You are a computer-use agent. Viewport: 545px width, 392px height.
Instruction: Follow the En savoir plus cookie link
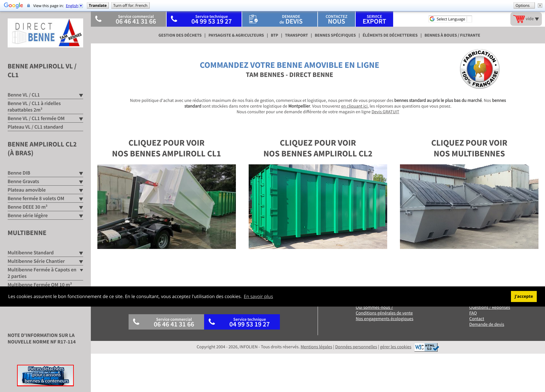coord(258,296)
